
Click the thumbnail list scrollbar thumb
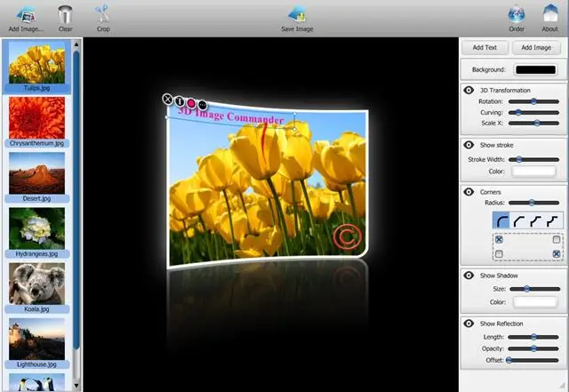click(x=76, y=200)
